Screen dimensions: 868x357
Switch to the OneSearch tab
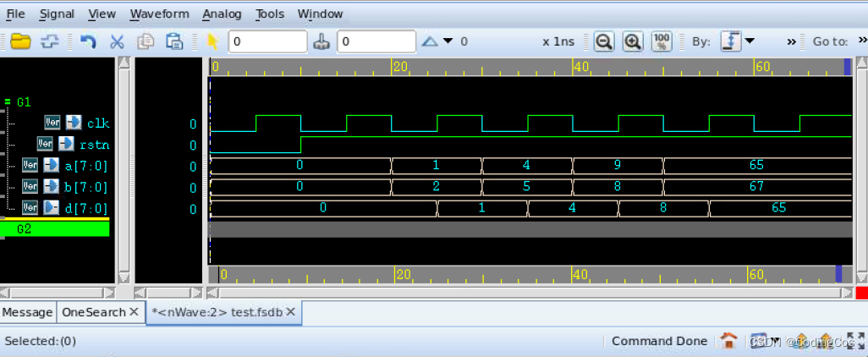pyautogui.click(x=93, y=312)
